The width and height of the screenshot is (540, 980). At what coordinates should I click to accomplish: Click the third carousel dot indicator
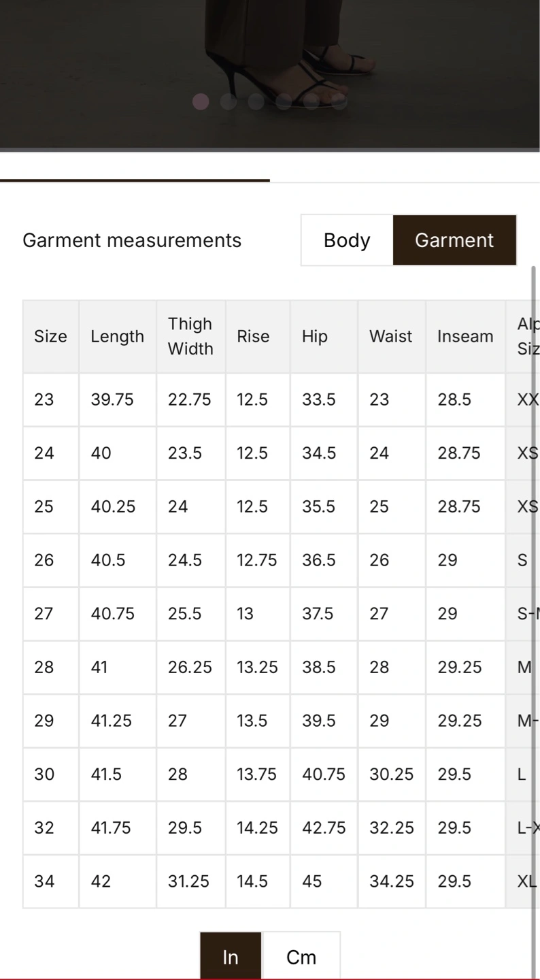[x=256, y=101]
